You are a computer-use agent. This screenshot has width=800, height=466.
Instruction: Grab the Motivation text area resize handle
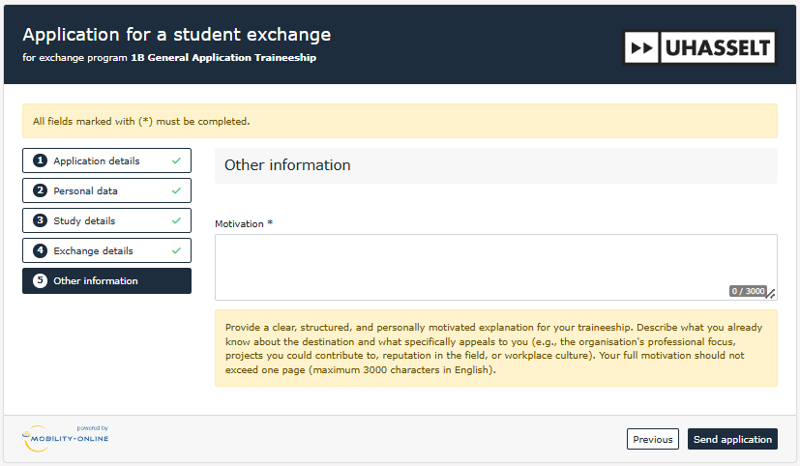pyautogui.click(x=771, y=294)
